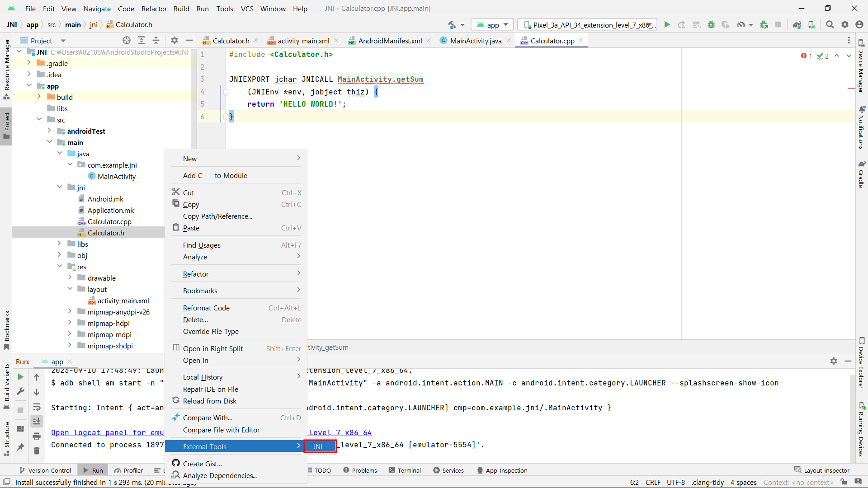
Task: Toggle the Project tool window sidebar button
Action: click(6, 126)
